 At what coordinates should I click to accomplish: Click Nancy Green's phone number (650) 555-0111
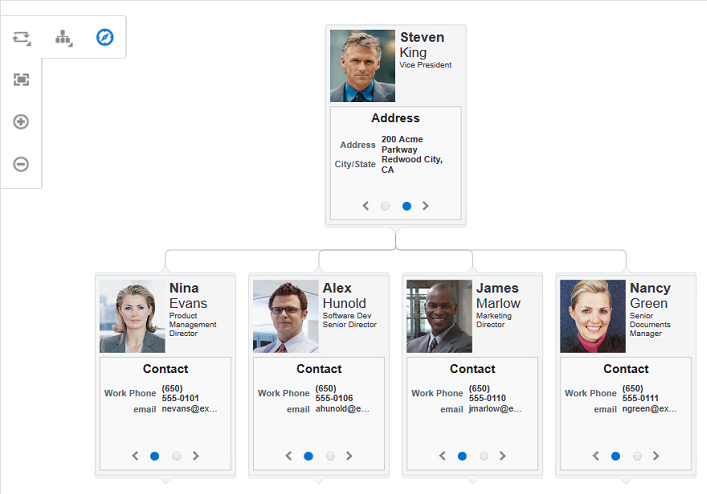640,393
